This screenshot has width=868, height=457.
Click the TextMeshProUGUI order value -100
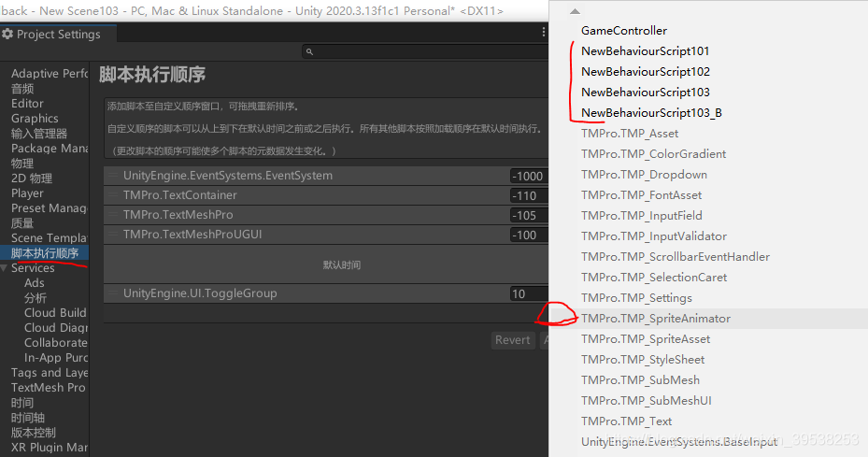529,235
